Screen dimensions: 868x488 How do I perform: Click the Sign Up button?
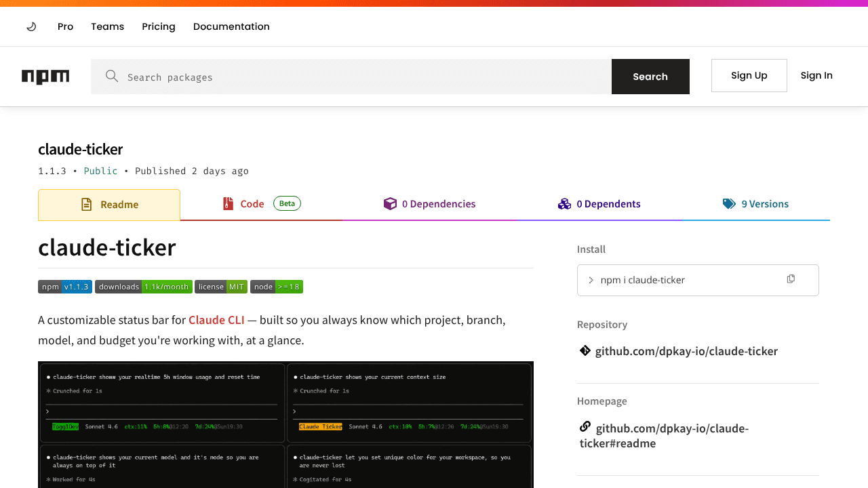tap(749, 75)
